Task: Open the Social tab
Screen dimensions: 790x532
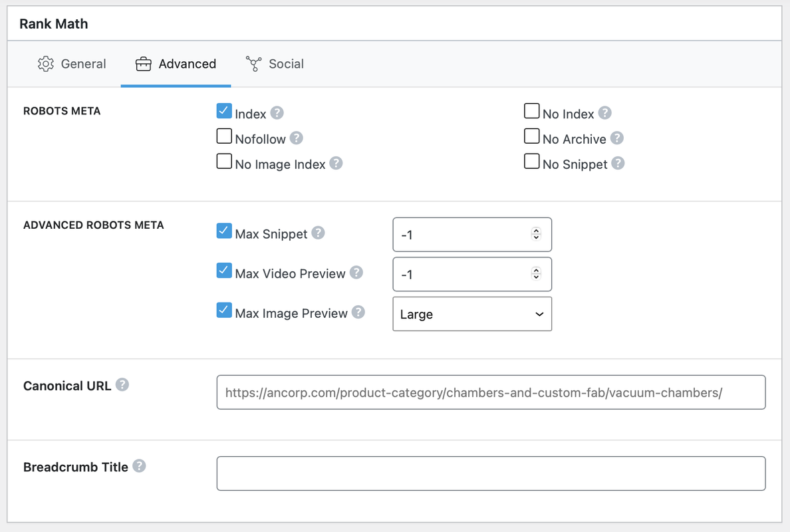Action: point(275,64)
